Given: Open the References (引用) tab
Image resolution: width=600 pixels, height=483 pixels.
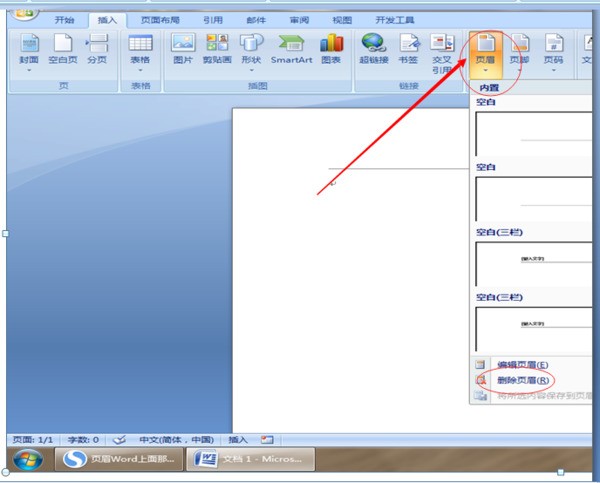Looking at the screenshot, I should coord(213,20).
